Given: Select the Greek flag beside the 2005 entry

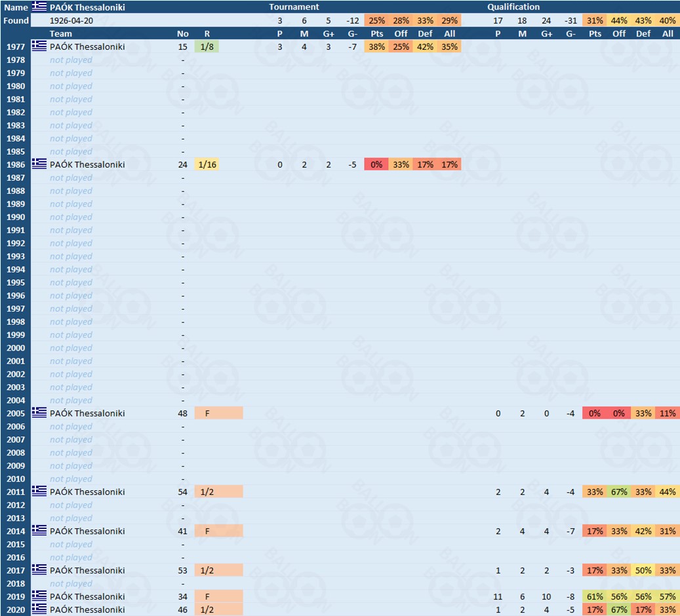Looking at the screenshot, I should pyautogui.click(x=39, y=414).
